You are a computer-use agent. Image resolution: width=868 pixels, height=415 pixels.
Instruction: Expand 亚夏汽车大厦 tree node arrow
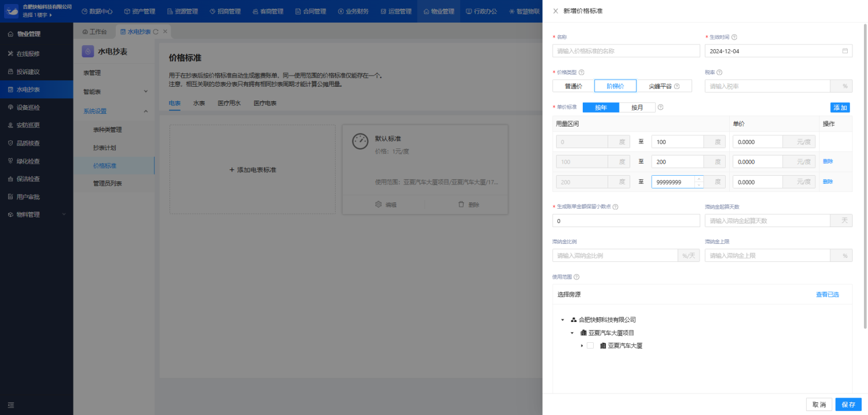[x=582, y=346]
